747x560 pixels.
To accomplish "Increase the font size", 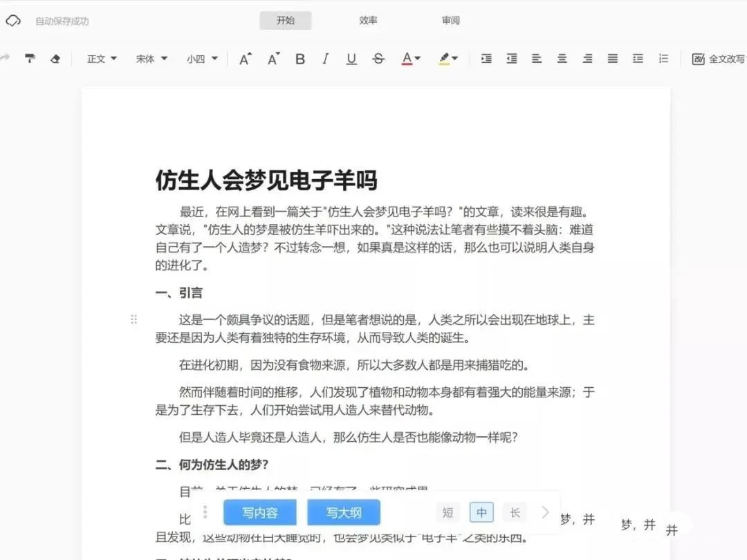I will coord(246,59).
